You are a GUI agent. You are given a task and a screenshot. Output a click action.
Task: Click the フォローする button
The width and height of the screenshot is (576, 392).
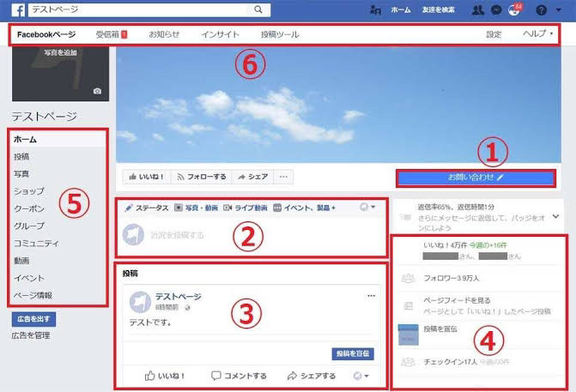pos(202,177)
